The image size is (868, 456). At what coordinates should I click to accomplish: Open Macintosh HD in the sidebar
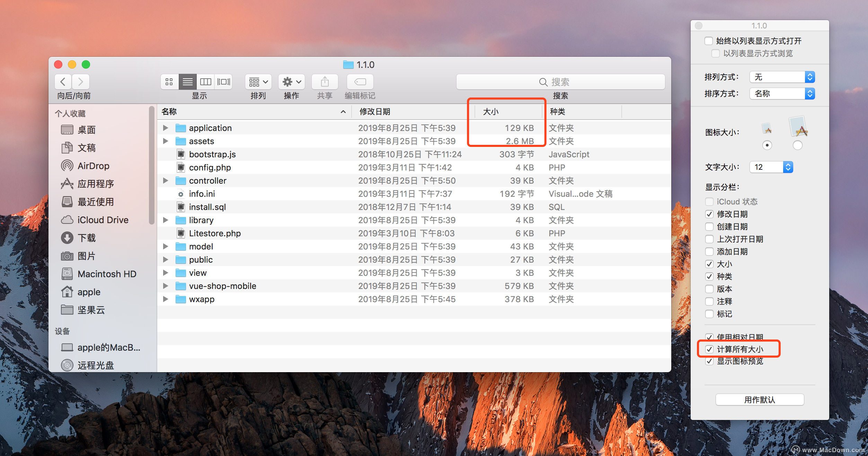(98, 274)
